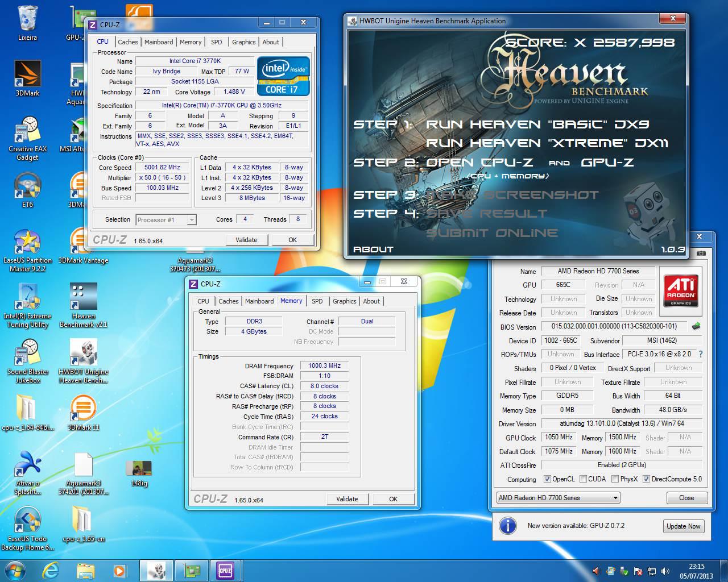
Task: Launch the 3DMark Vantage desktop shortcut
Action: coord(83,246)
